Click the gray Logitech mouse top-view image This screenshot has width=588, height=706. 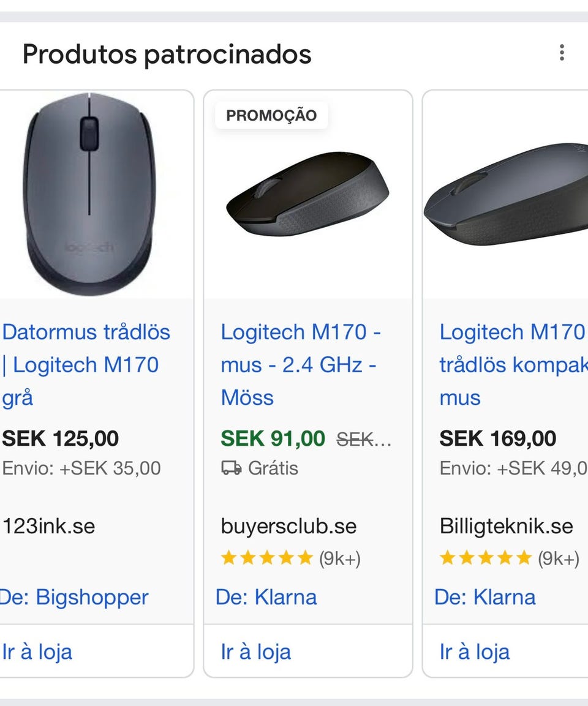tap(90, 194)
